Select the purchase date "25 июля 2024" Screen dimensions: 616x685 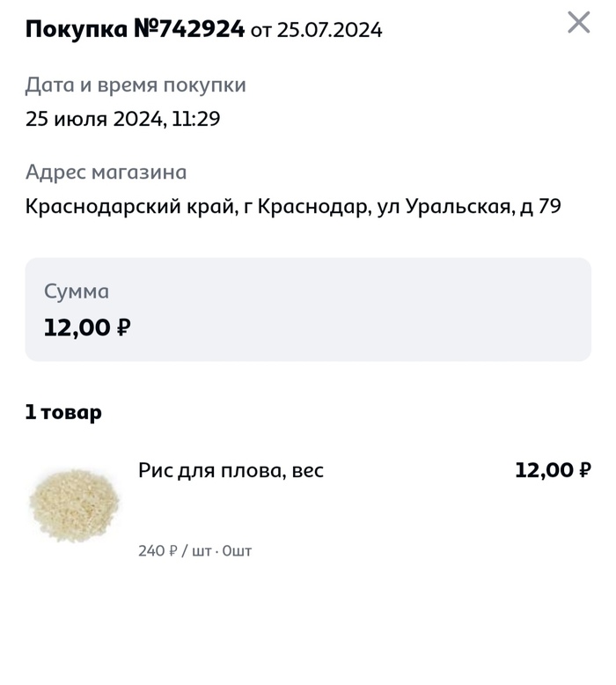coord(95,120)
